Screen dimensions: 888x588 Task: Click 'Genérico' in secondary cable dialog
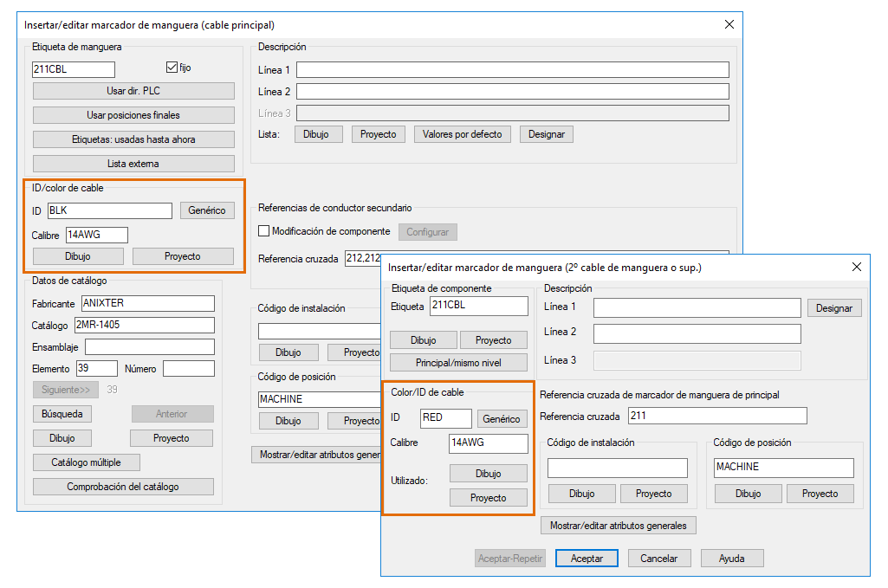[502, 419]
